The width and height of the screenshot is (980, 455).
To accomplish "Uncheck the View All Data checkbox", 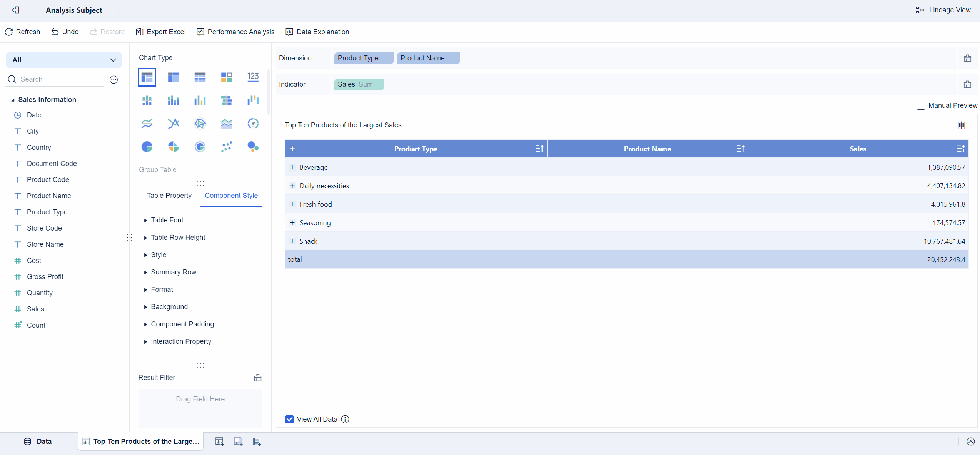I will coord(290,419).
